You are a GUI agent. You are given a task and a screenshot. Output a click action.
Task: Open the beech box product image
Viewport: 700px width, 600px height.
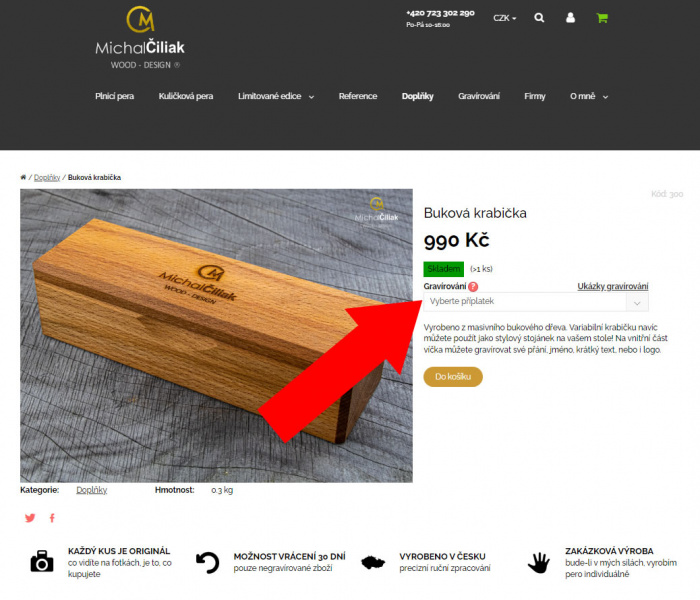(216, 336)
